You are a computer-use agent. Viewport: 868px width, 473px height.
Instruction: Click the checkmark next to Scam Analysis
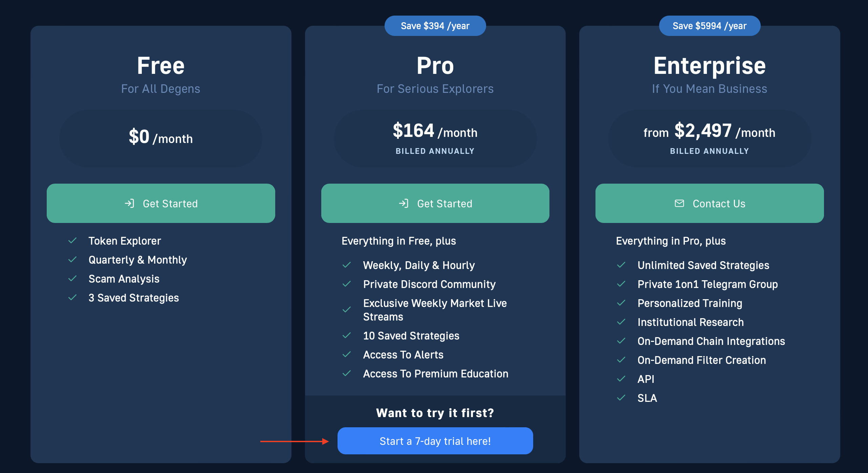tap(72, 279)
